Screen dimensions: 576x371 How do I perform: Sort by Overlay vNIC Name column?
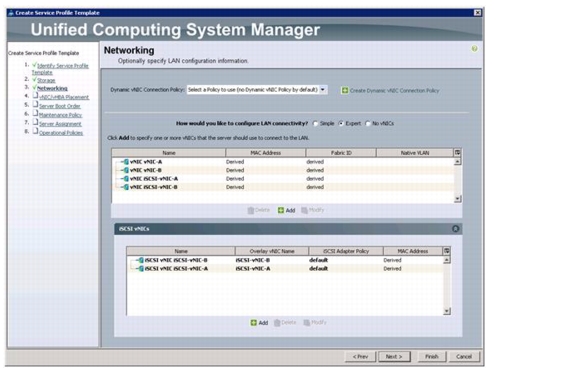point(272,251)
